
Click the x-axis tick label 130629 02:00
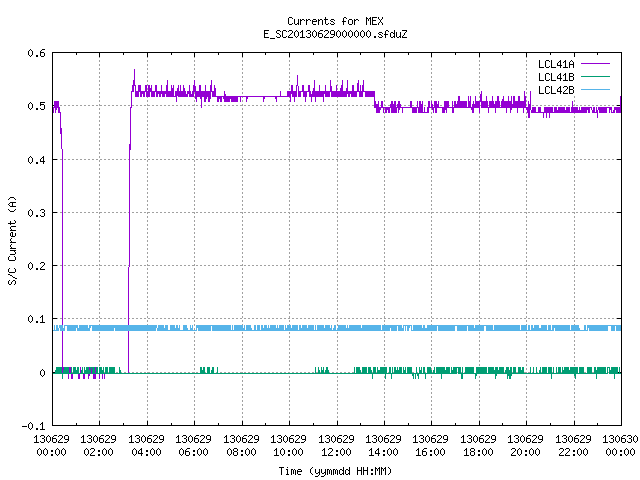coord(98,445)
